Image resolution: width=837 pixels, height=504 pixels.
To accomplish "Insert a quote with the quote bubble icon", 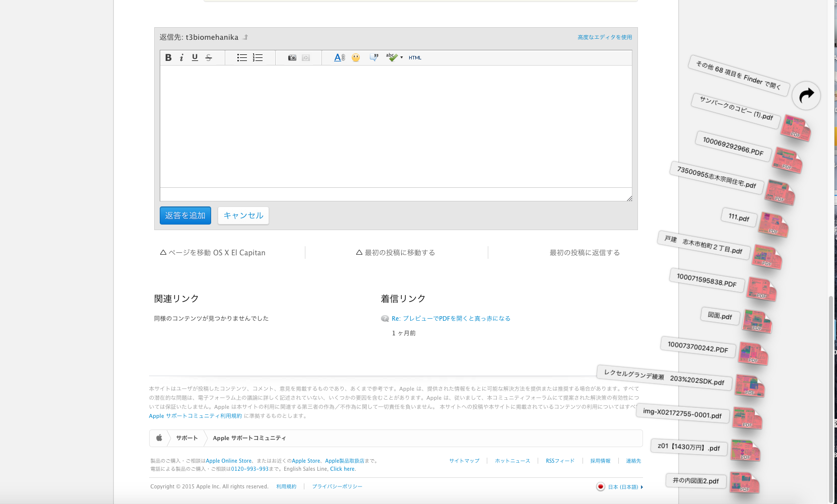I will 374,57.
